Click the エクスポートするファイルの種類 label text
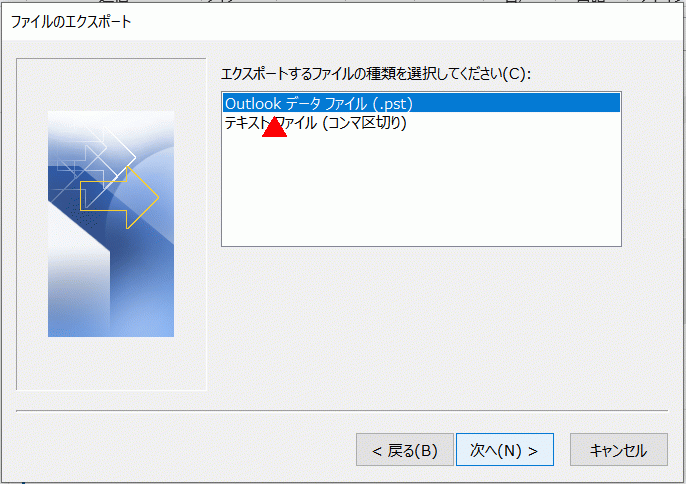The width and height of the screenshot is (686, 484). [375, 74]
